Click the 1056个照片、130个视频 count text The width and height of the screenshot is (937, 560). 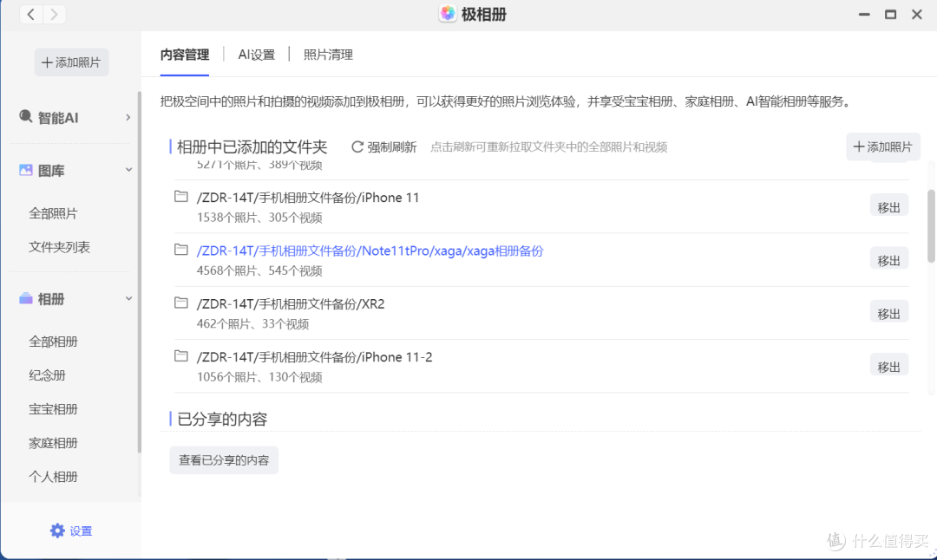click(x=259, y=377)
